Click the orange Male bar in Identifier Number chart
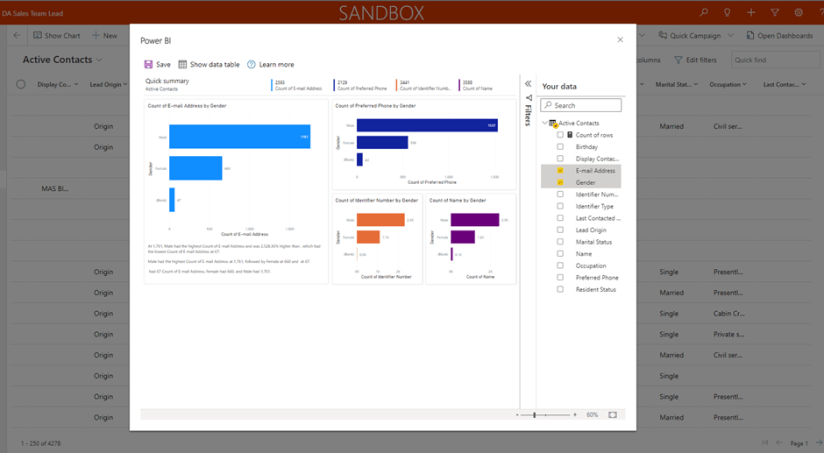The width and height of the screenshot is (824, 453). [x=380, y=220]
